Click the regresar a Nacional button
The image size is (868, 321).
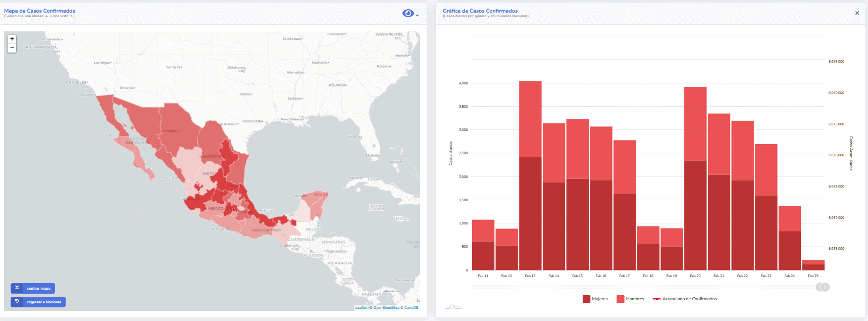[38, 302]
